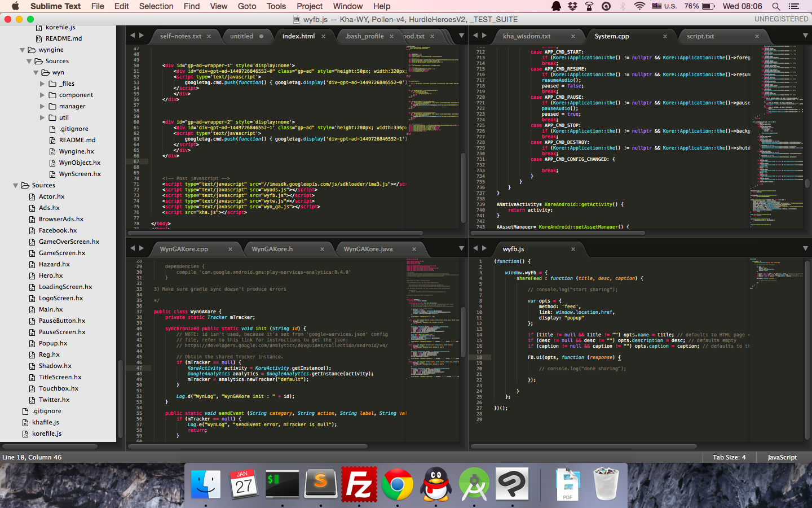Click the index.html pane horizontal scrollbar
This screenshot has width=812, height=508.
click(x=275, y=233)
